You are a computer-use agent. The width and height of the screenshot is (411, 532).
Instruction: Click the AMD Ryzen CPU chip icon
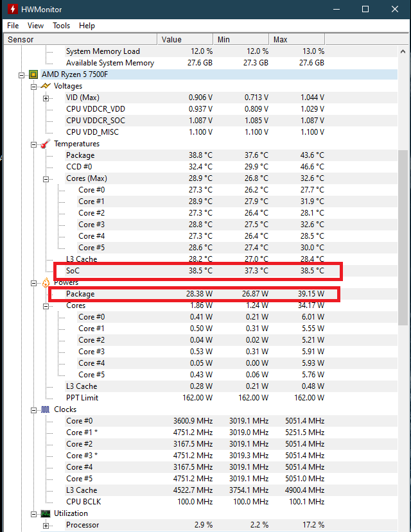pos(33,74)
